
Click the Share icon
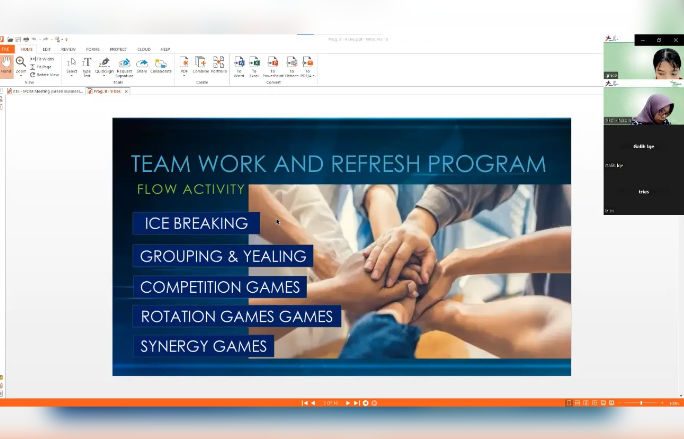pyautogui.click(x=142, y=65)
